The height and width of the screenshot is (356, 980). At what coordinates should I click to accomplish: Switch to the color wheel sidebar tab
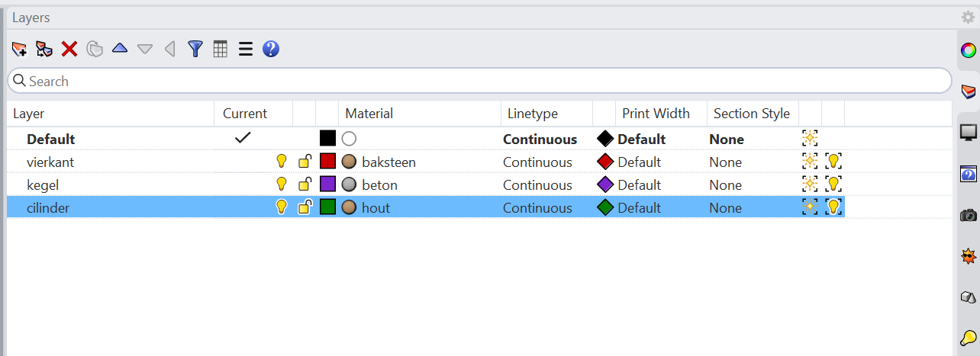968,50
